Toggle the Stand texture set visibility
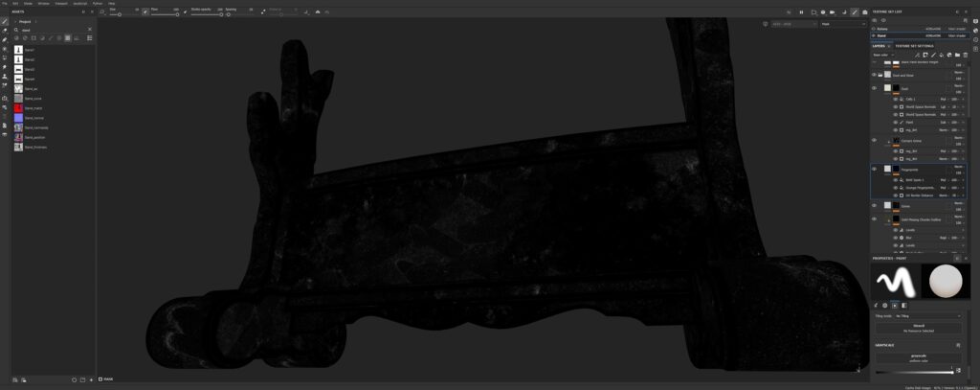The height and width of the screenshot is (390, 980). tap(874, 35)
